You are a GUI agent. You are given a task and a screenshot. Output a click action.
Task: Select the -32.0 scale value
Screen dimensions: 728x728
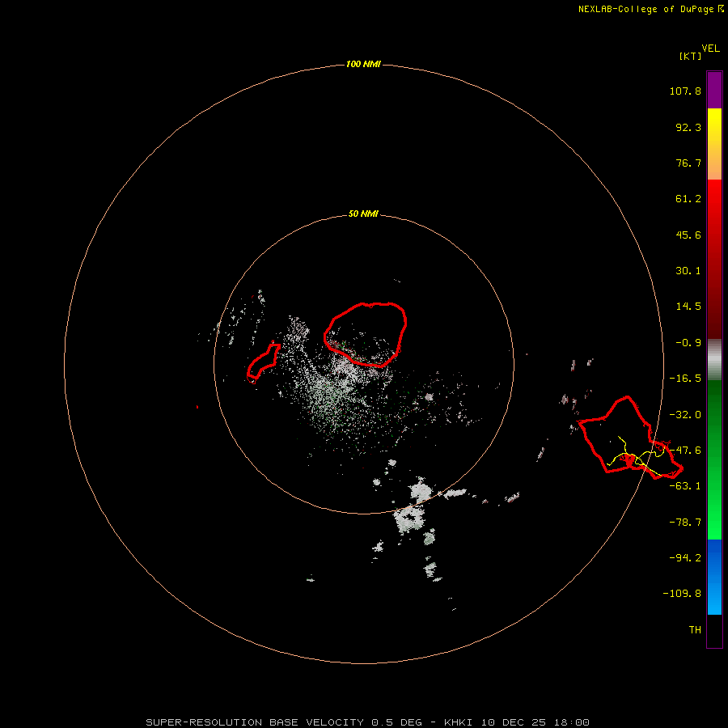(x=685, y=415)
